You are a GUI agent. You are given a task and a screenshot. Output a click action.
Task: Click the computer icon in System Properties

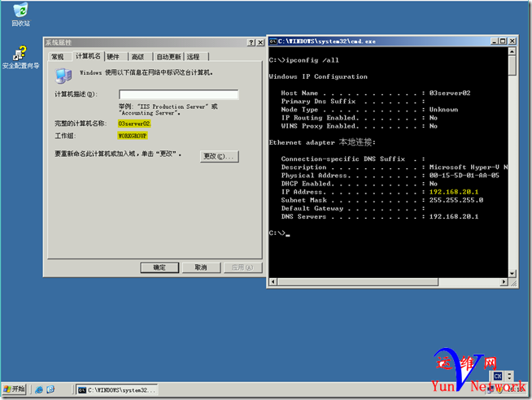click(63, 76)
